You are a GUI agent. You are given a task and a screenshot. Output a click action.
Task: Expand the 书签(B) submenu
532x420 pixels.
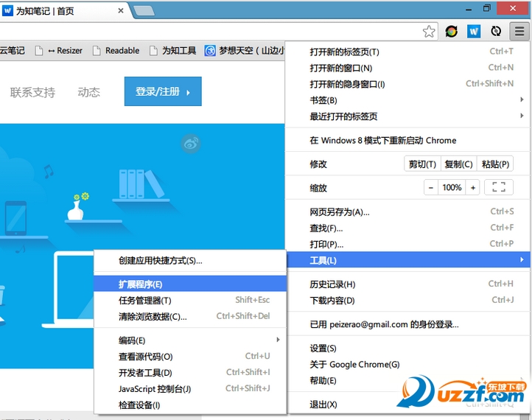407,100
